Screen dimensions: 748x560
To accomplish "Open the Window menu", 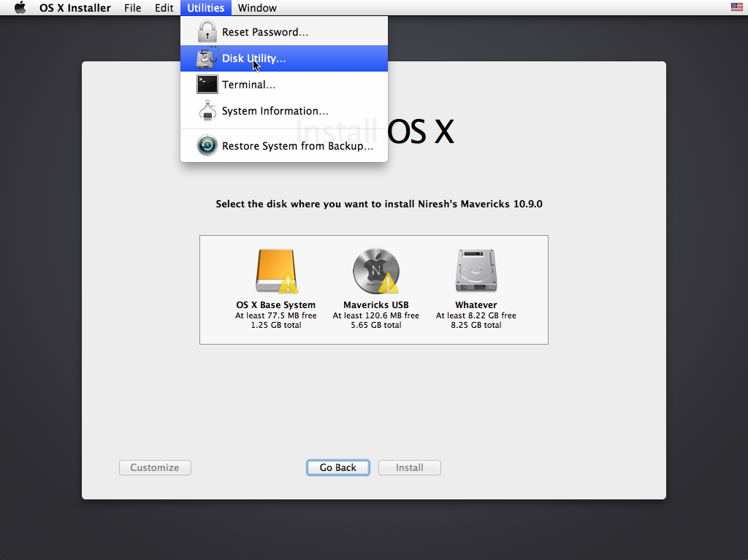I will click(257, 7).
